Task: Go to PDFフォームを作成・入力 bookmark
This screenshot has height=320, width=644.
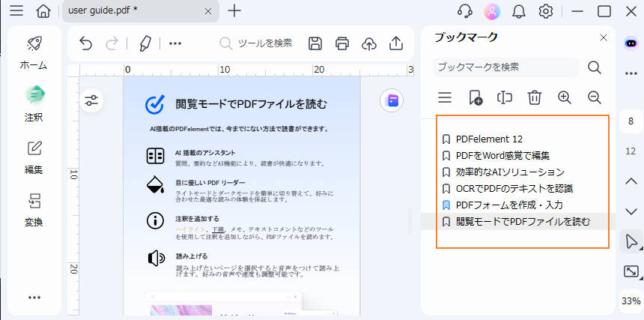Action: point(509,205)
